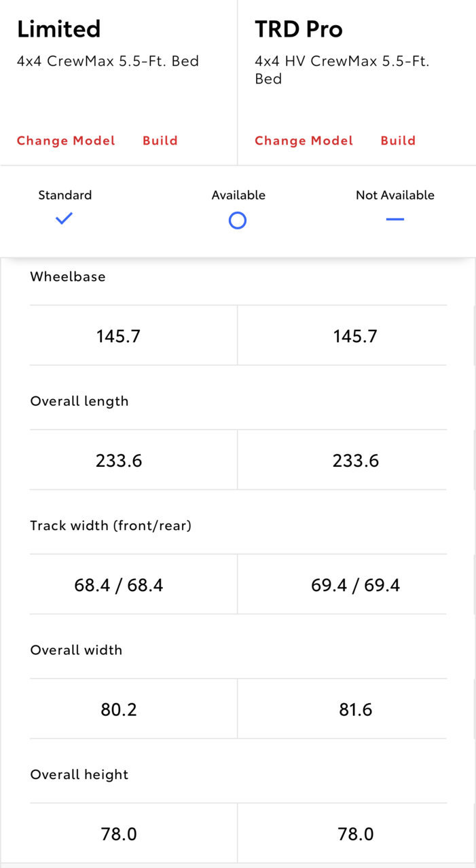Select Limited track width 68.4 / 68.4

click(x=119, y=585)
